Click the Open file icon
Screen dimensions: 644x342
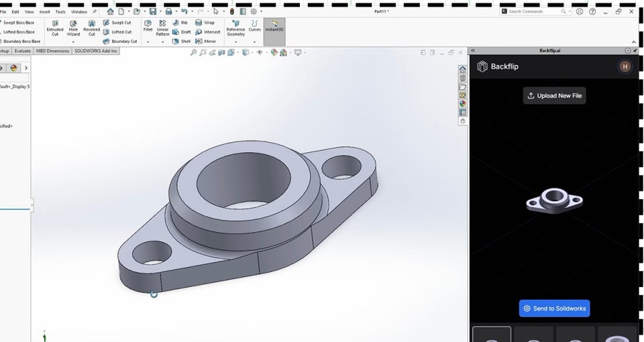tap(137, 11)
